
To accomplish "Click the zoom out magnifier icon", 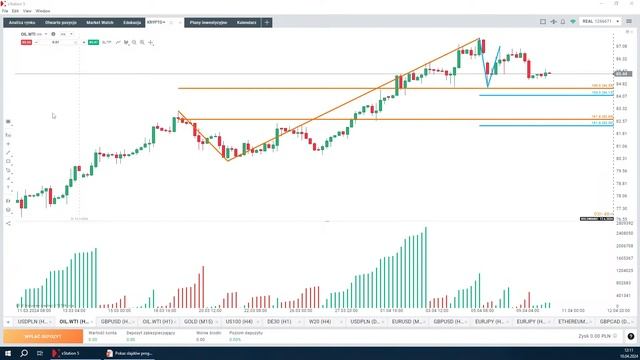I will point(134,42).
